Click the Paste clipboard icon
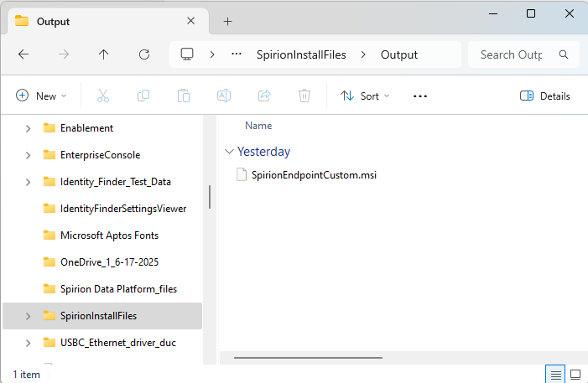 tap(184, 96)
